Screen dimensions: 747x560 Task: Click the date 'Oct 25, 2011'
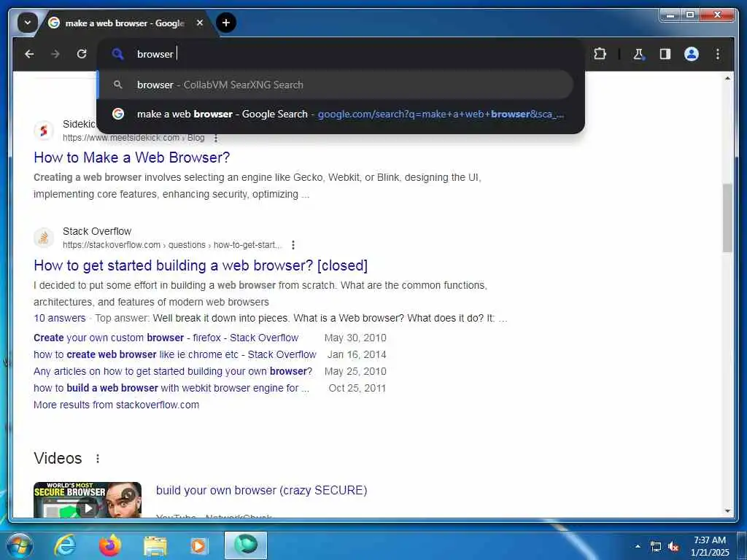click(x=357, y=388)
